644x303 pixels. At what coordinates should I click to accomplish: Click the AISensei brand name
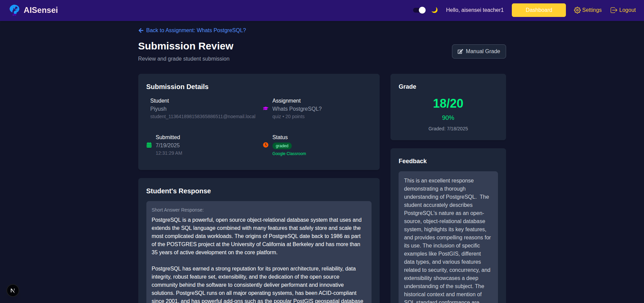pyautogui.click(x=41, y=10)
